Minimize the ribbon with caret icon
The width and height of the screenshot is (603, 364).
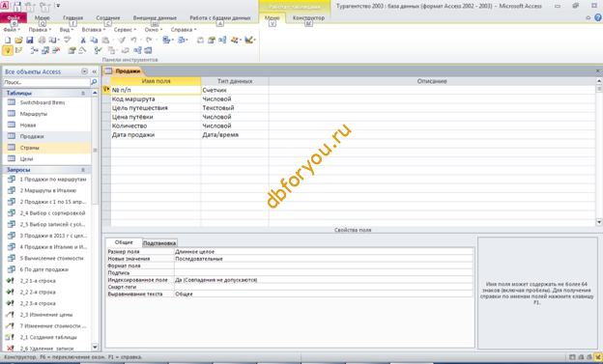point(588,17)
